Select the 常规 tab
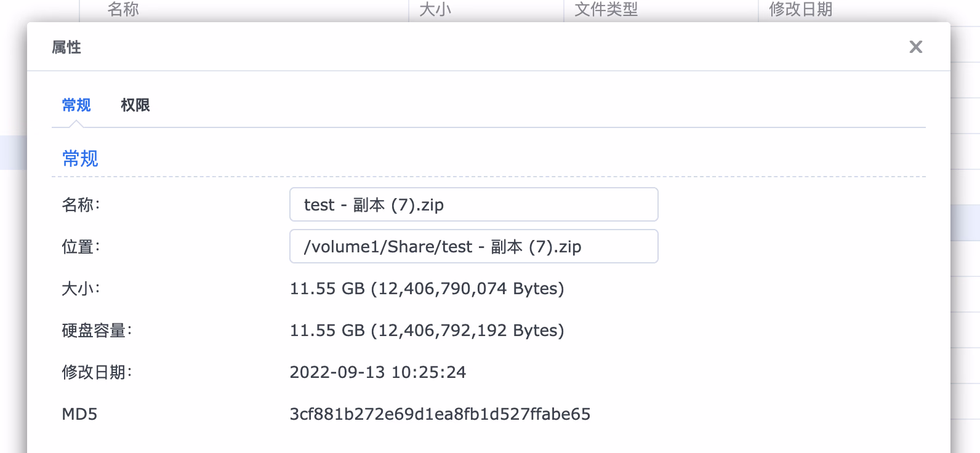Image resolution: width=980 pixels, height=453 pixels. click(x=76, y=105)
